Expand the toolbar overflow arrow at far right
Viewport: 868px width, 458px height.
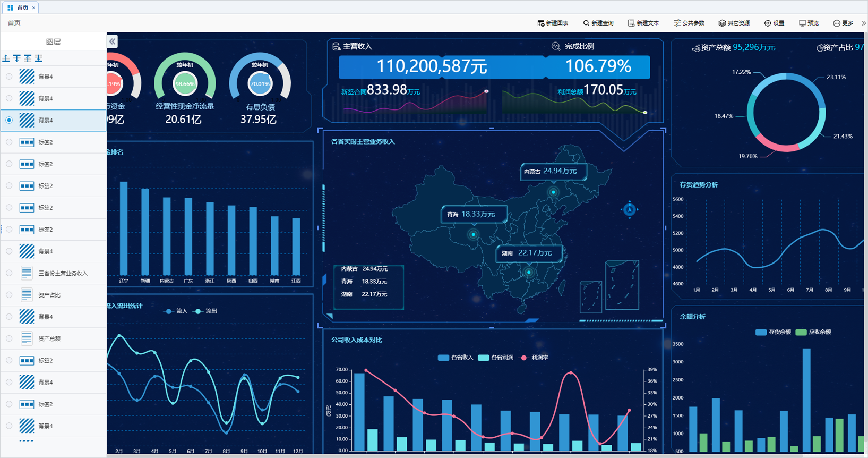pyautogui.click(x=864, y=23)
